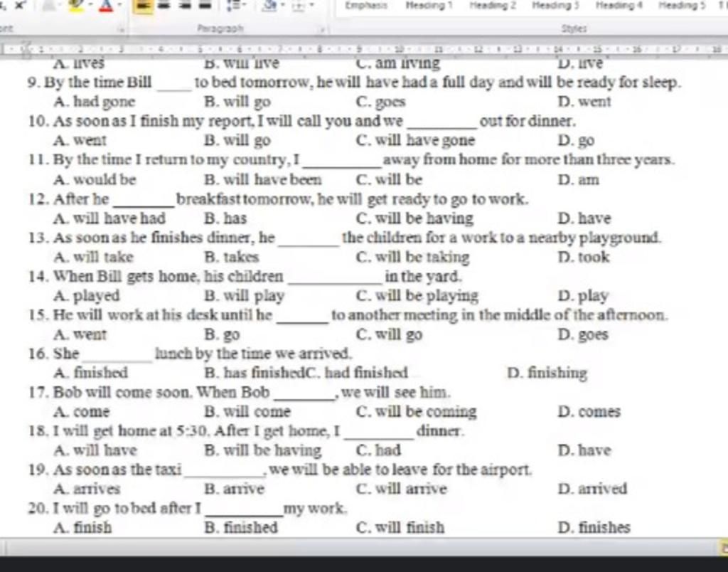The width and height of the screenshot is (728, 572).
Task: Click 'D. goes' in question 15
Action: (583, 334)
